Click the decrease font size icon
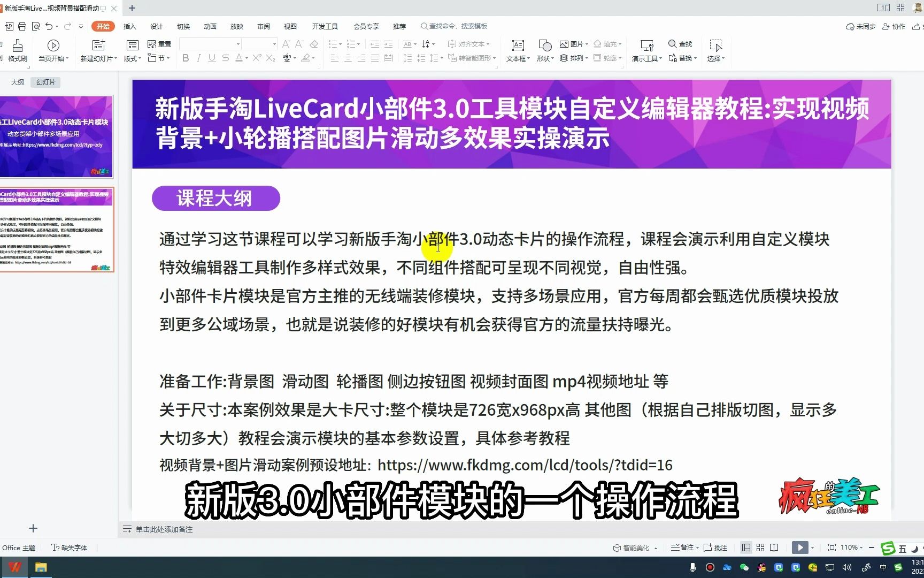Screen dimensions: 924x578 pos(299,44)
